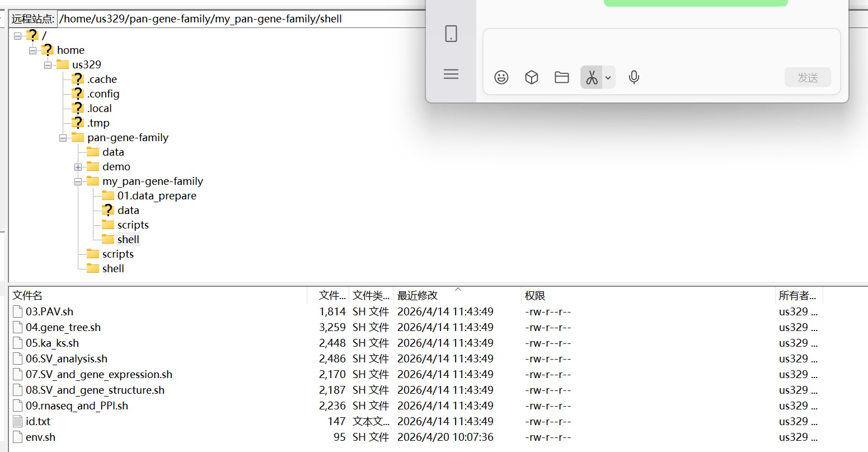Expand the demo folder node

[x=78, y=166]
